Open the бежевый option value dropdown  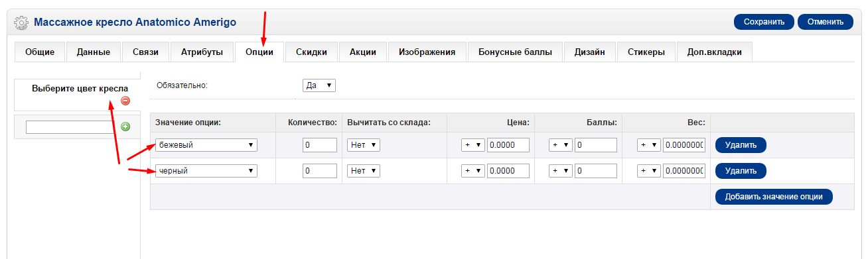click(206, 145)
